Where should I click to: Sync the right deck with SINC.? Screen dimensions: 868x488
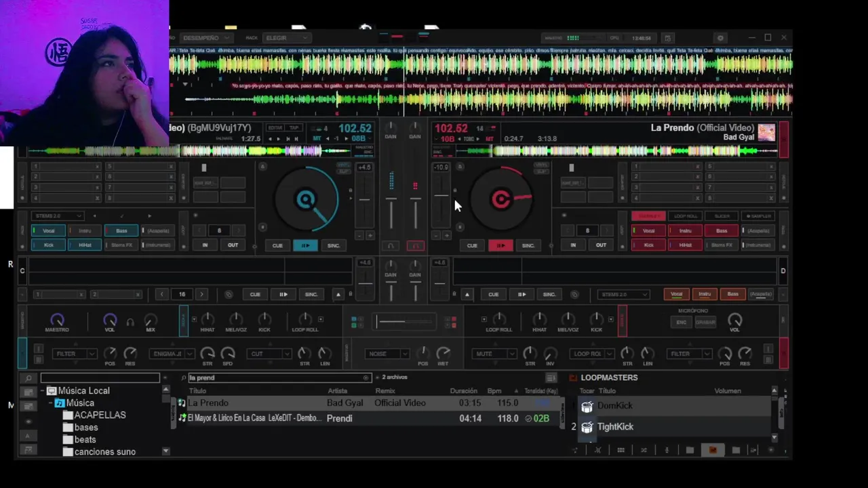click(x=528, y=245)
